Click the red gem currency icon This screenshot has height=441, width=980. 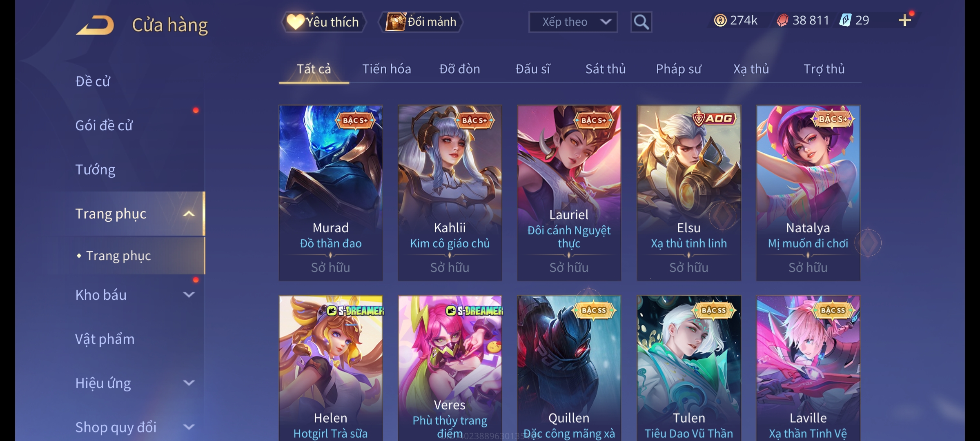tap(782, 20)
